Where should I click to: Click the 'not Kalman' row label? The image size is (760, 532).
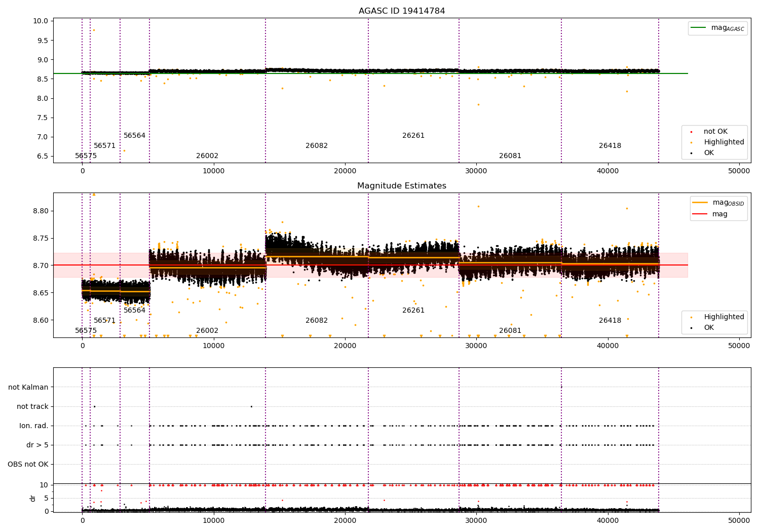point(28,387)
